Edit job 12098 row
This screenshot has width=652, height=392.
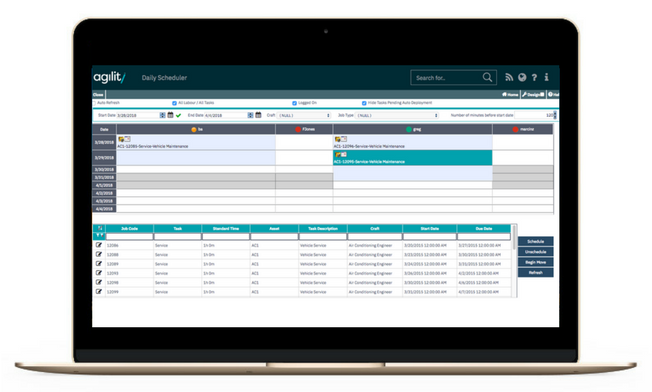pyautogui.click(x=99, y=282)
